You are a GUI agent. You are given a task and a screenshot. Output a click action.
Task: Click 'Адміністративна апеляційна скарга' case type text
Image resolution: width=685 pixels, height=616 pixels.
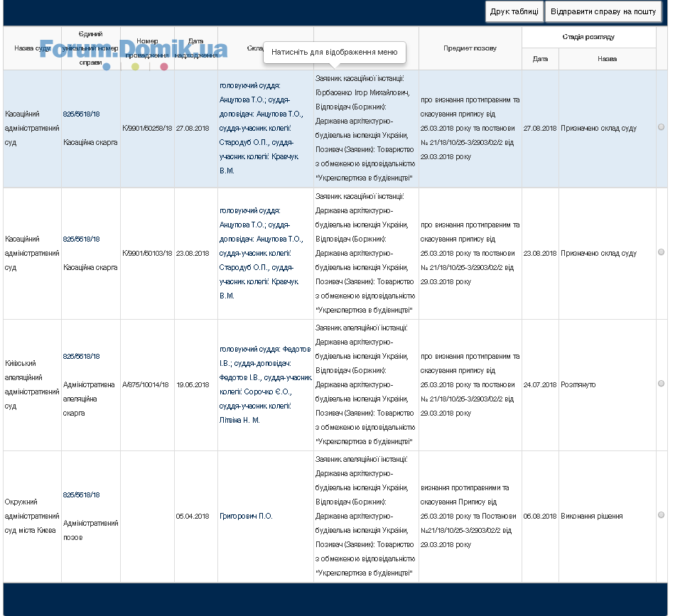tap(89, 399)
